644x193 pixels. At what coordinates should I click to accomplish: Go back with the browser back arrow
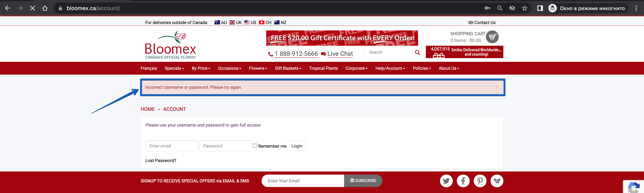coord(8,8)
